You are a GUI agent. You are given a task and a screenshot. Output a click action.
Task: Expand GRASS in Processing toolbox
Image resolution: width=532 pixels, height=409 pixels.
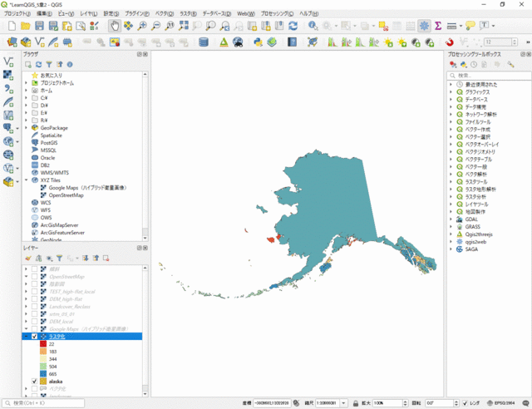click(451, 227)
